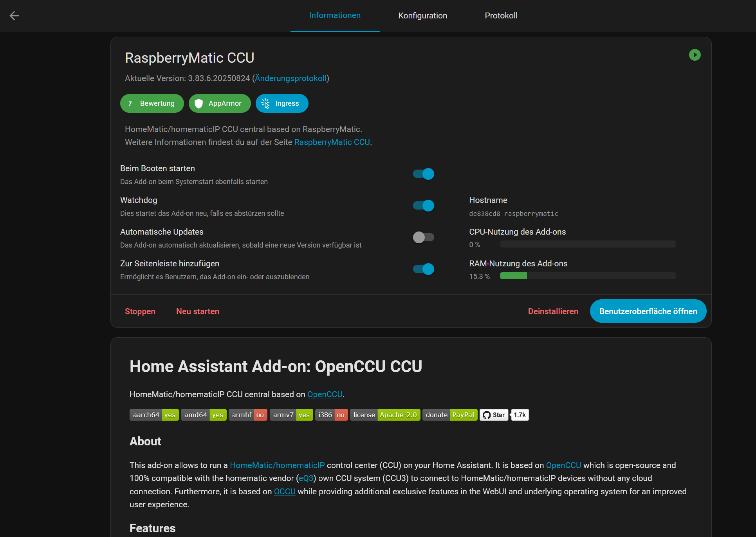Click the back arrow icon
This screenshot has width=756, height=537.
coord(14,16)
